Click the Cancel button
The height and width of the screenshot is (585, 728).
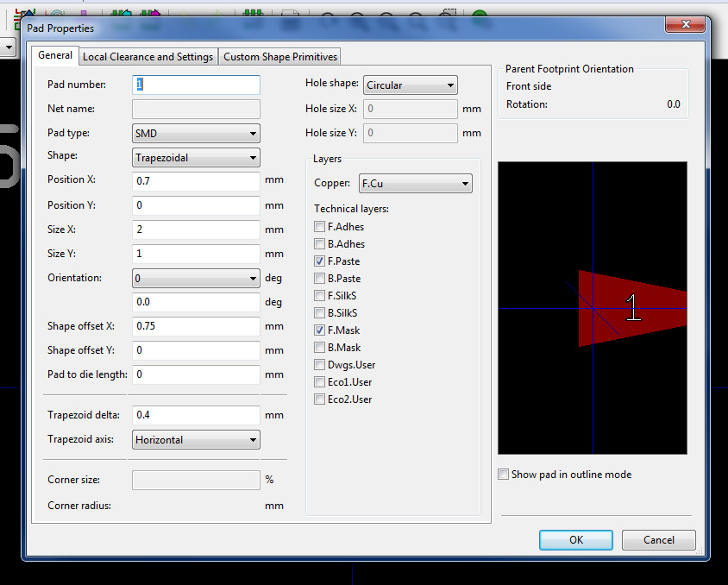coord(659,540)
